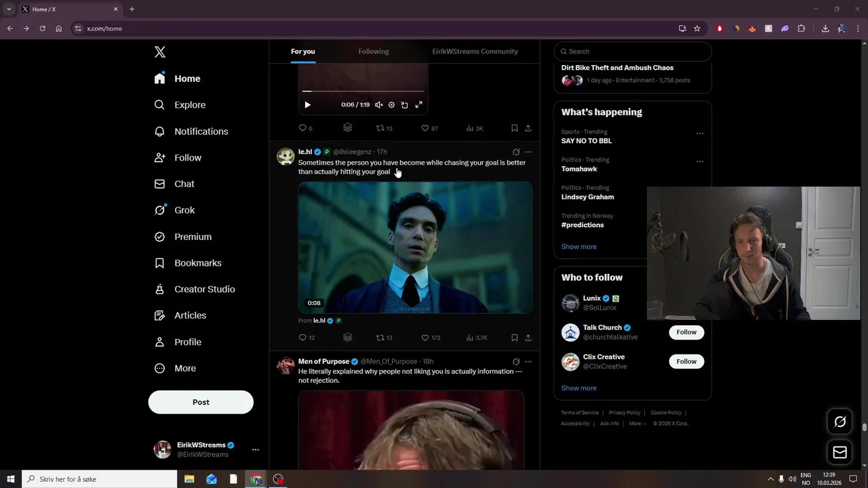
Task: Switch to the For you tab
Action: pos(303,52)
